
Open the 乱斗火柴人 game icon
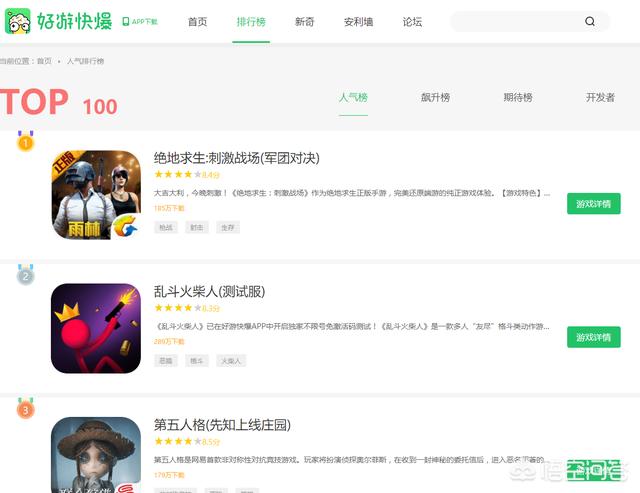point(96,329)
